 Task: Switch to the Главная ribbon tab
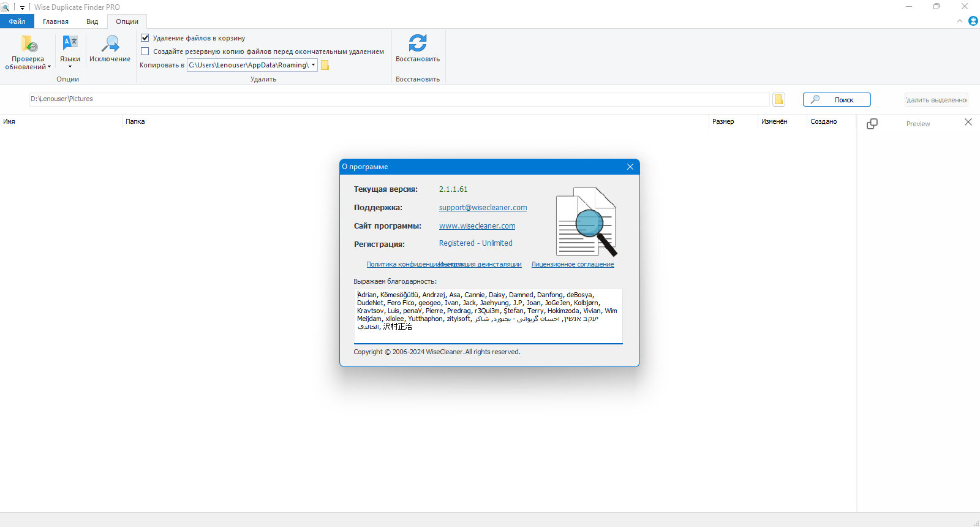[x=56, y=21]
